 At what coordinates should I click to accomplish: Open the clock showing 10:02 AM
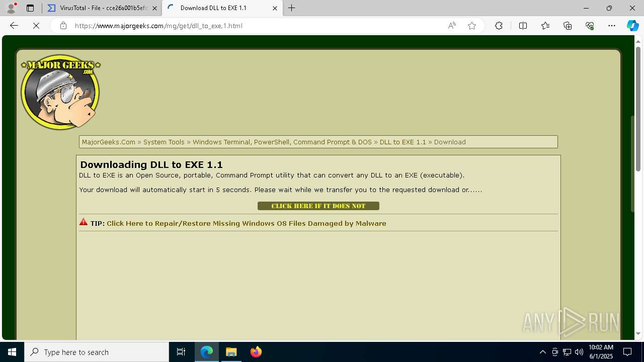coord(601,352)
